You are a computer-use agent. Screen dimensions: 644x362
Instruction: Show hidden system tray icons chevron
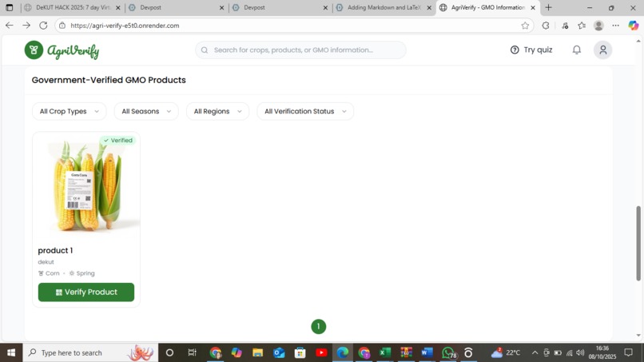[x=535, y=352]
